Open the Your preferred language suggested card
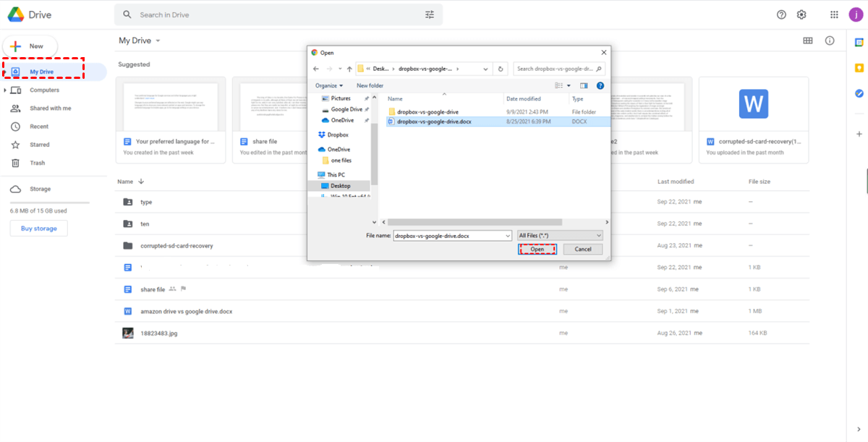The width and height of the screenshot is (868, 442). tap(172, 119)
